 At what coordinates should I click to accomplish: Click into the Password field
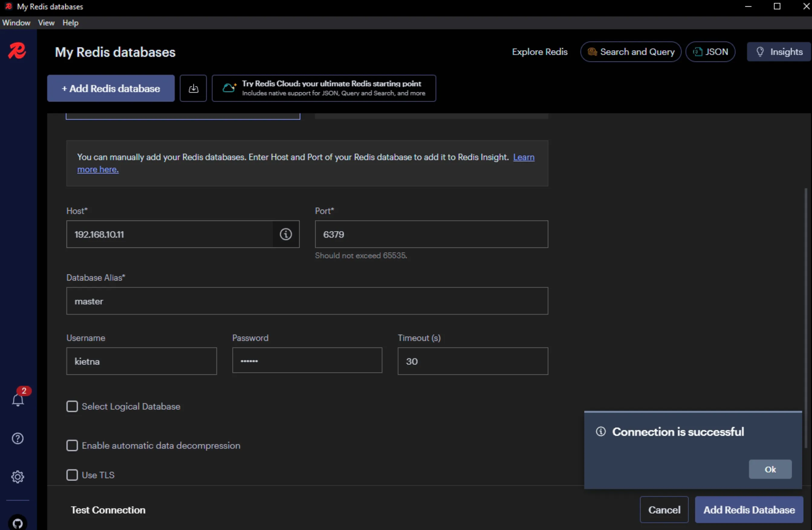click(307, 361)
